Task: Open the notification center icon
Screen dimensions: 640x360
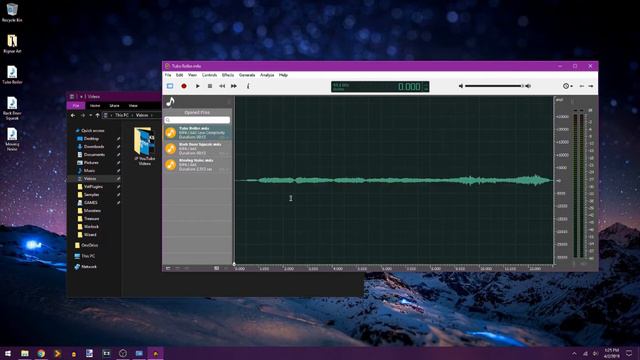Action: point(629,353)
